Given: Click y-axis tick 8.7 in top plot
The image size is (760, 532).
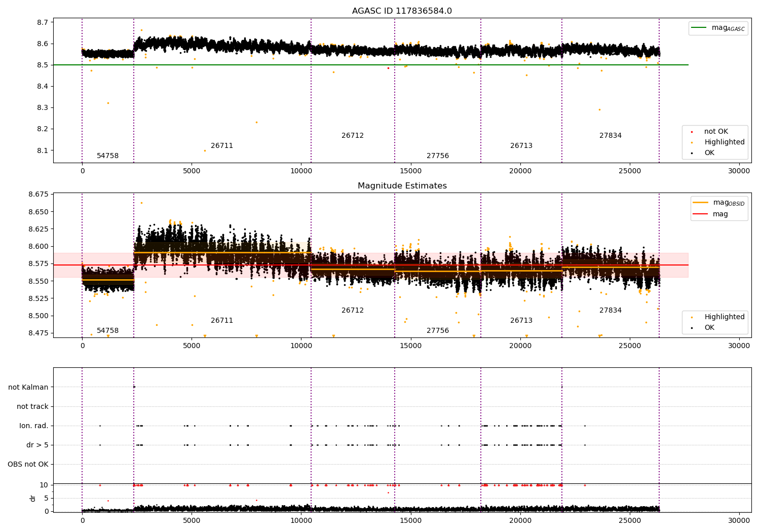Looking at the screenshot, I should point(43,22).
